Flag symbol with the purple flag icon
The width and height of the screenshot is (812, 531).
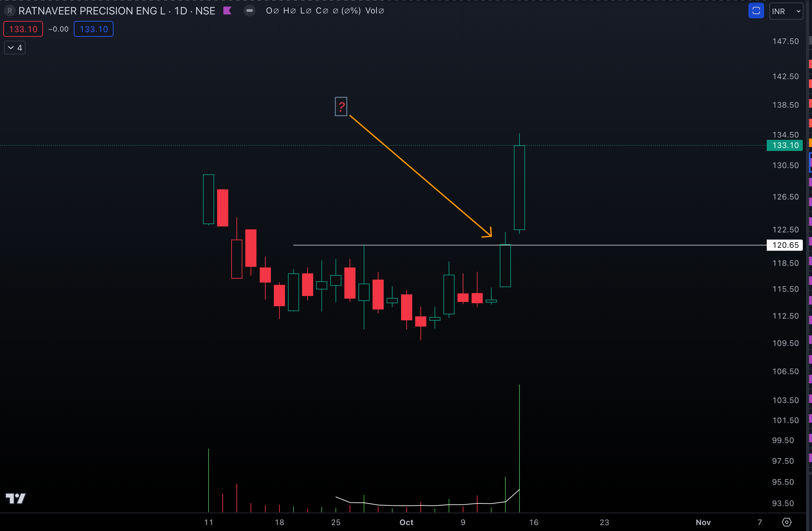click(x=227, y=11)
